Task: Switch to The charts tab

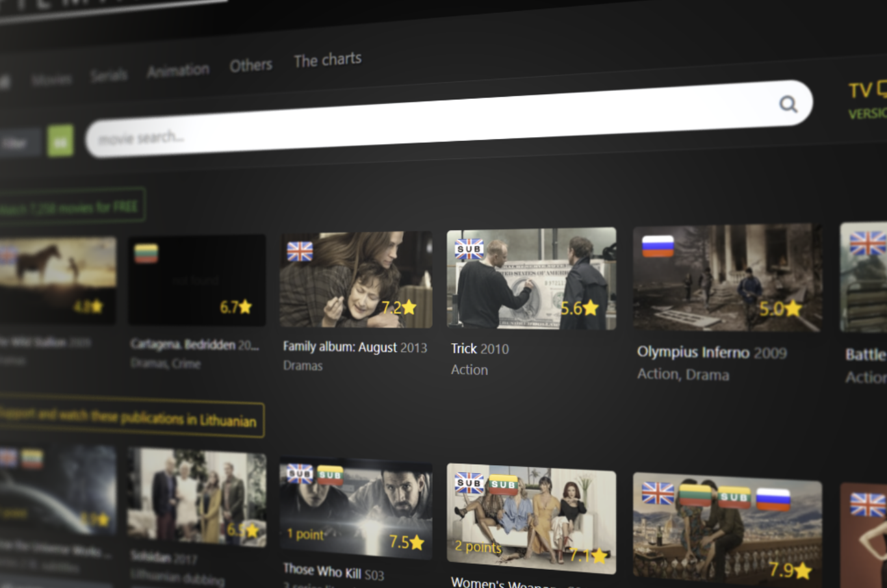Action: click(x=328, y=60)
